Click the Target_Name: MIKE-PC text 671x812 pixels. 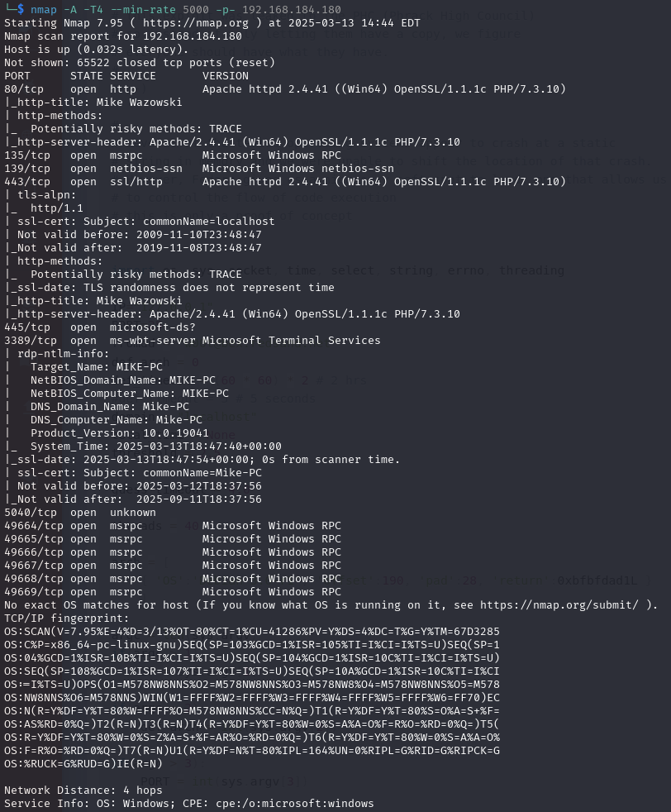(97, 367)
